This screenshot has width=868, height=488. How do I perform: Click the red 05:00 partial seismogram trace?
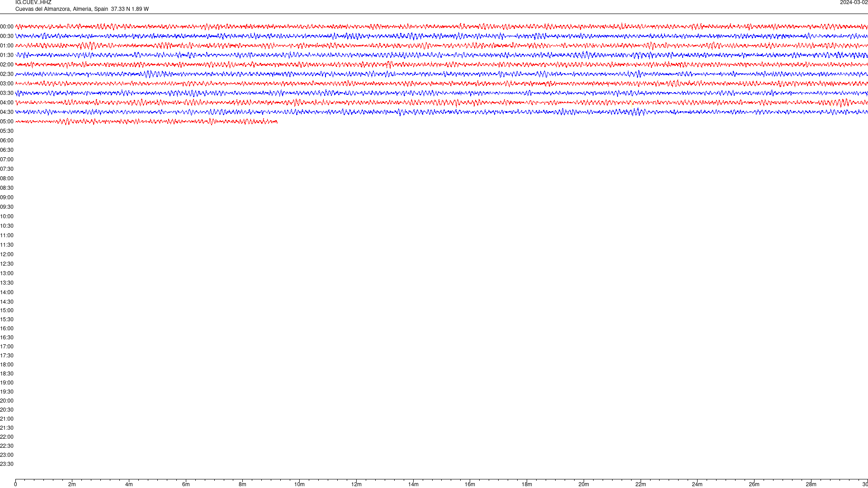tap(146, 122)
